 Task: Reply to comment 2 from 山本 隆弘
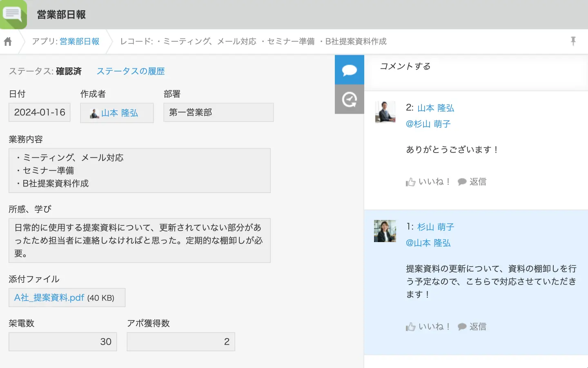[472, 182]
